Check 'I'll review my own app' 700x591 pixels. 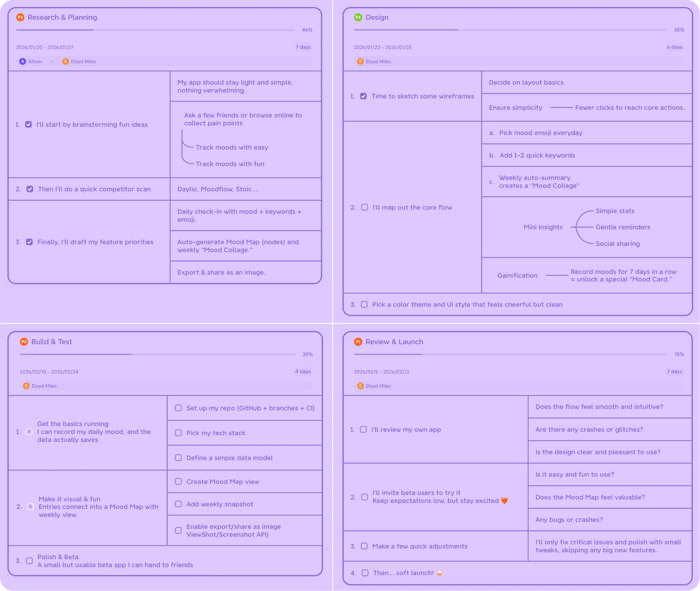click(364, 429)
